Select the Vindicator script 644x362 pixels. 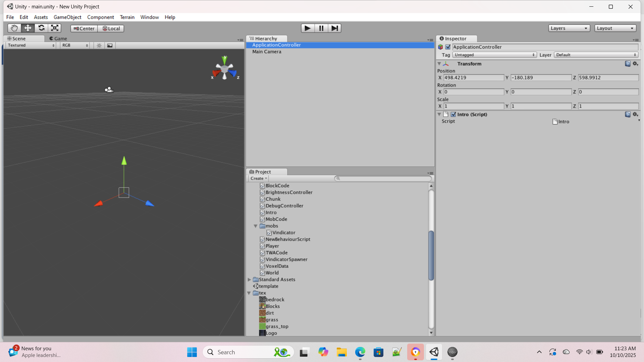click(281, 233)
